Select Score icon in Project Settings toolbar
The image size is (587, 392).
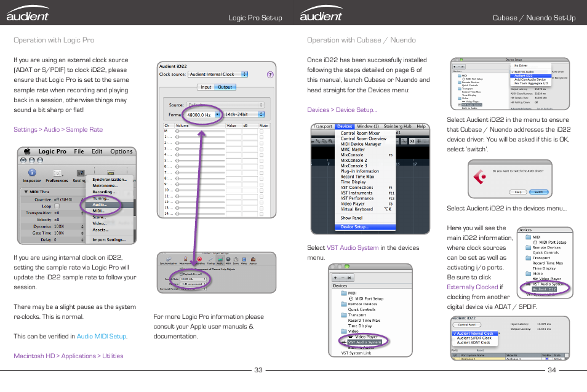(236, 259)
